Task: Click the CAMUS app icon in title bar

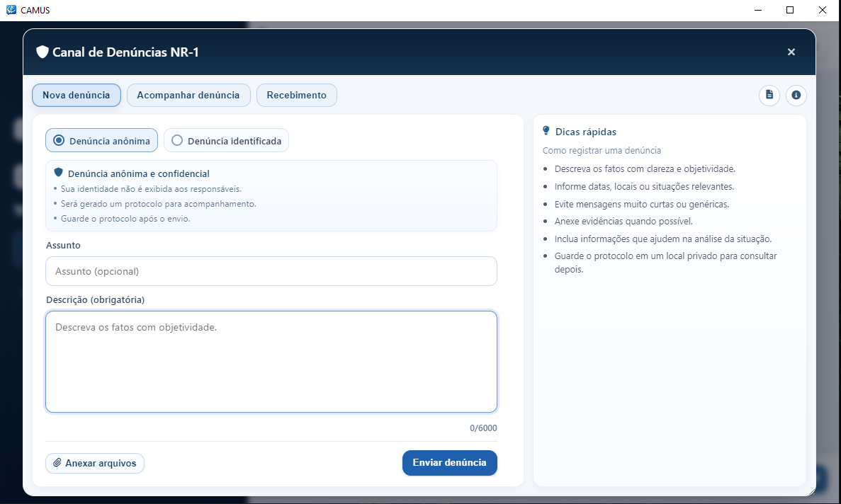Action: click(x=11, y=10)
